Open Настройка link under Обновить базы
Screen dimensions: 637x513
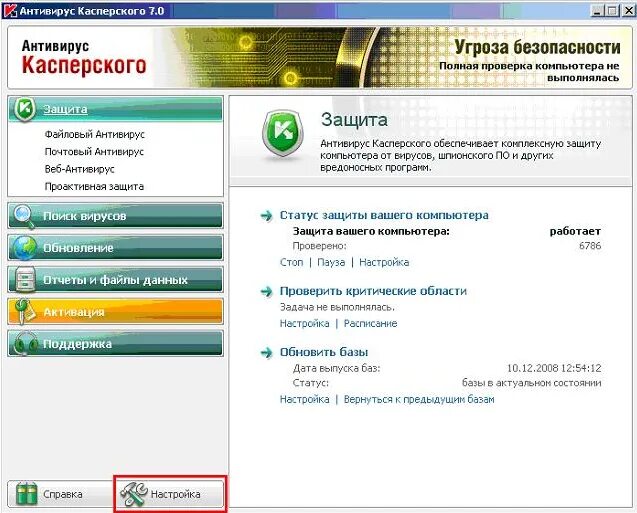304,399
